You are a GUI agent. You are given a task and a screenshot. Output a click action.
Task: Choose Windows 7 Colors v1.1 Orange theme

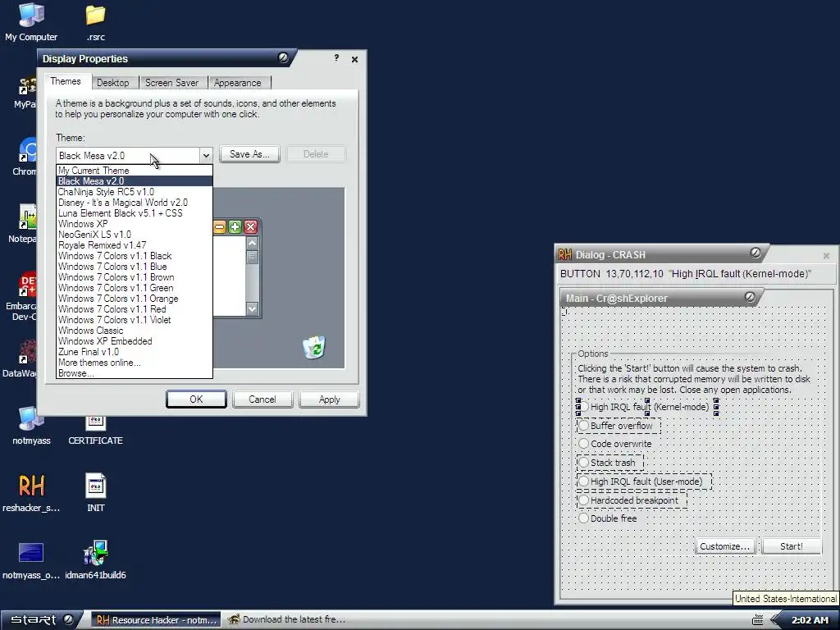pyautogui.click(x=135, y=299)
